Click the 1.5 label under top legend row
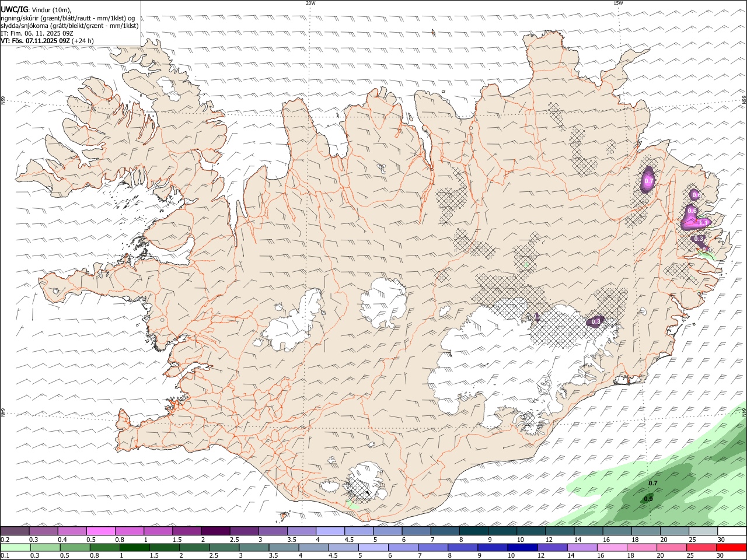This screenshot has height=560, width=747. (177, 540)
